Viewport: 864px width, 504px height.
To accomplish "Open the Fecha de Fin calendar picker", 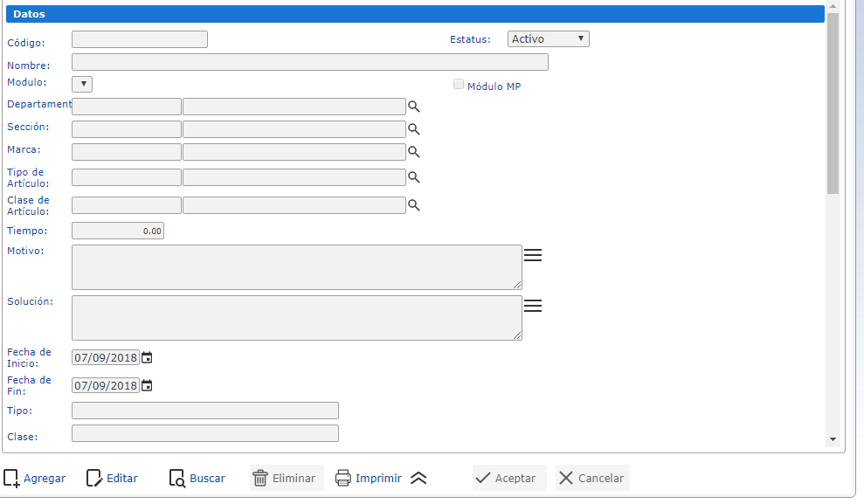I will pyautogui.click(x=147, y=385).
